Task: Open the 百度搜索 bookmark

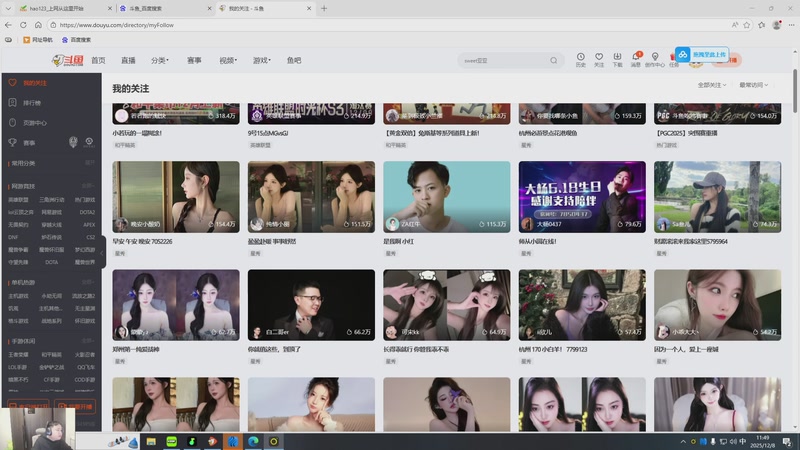Action: pyautogui.click(x=77, y=39)
